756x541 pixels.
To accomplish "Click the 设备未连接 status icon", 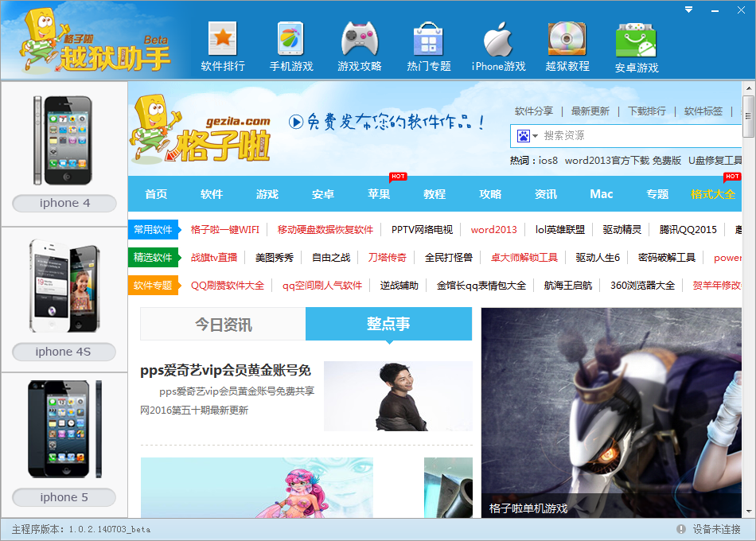I will 680,528.
